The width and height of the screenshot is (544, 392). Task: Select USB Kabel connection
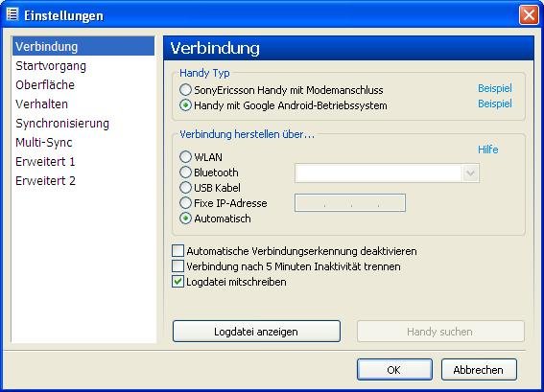pos(185,188)
